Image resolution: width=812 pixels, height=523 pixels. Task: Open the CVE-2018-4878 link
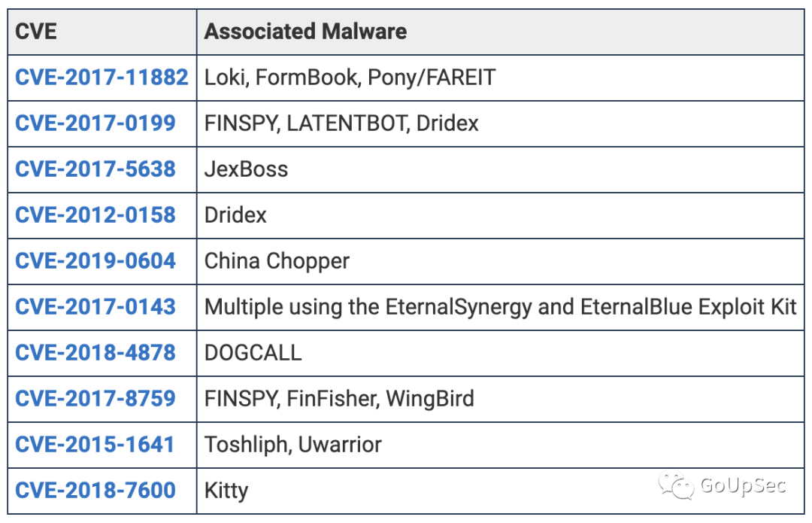tap(95, 353)
